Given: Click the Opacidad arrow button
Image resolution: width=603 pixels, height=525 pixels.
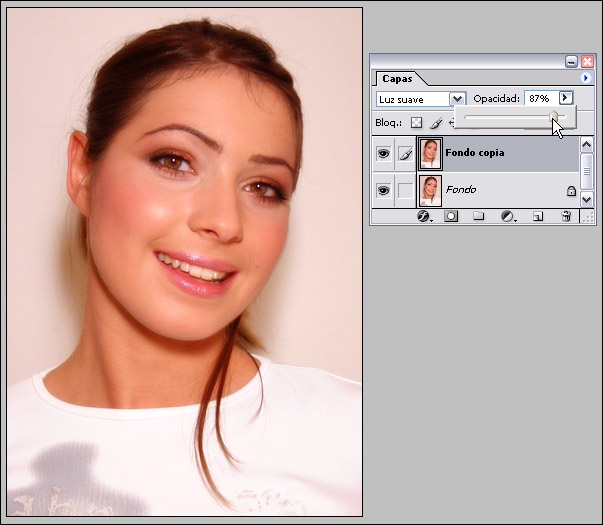Looking at the screenshot, I should click(566, 98).
